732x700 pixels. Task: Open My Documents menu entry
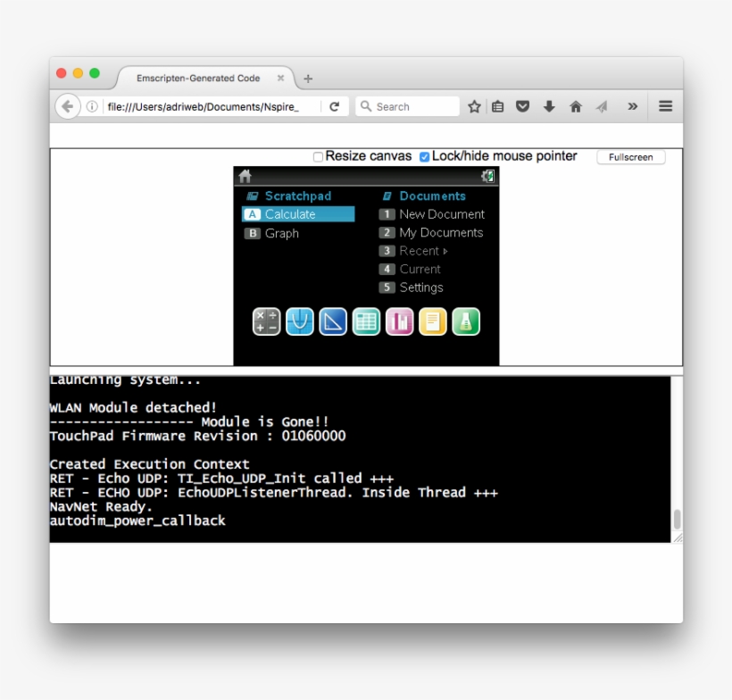431,232
